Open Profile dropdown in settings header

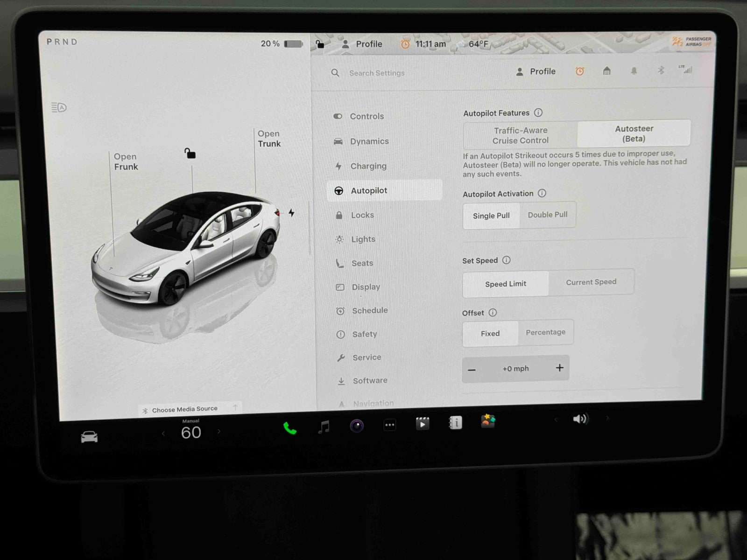[536, 71]
